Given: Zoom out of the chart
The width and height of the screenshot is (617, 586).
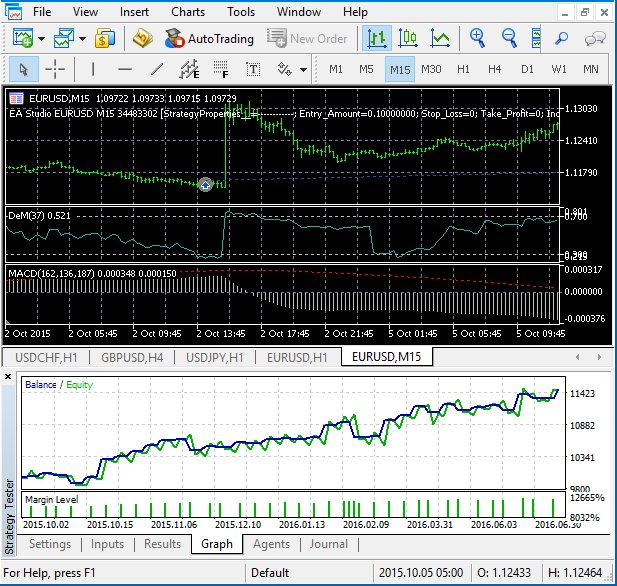Looking at the screenshot, I should (x=509, y=38).
